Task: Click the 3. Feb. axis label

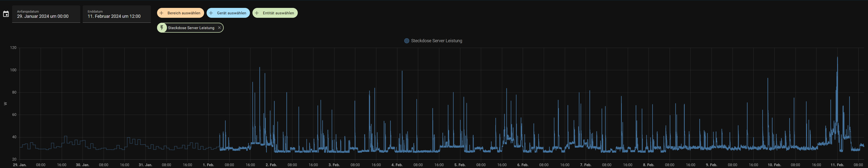Action: pyautogui.click(x=334, y=165)
